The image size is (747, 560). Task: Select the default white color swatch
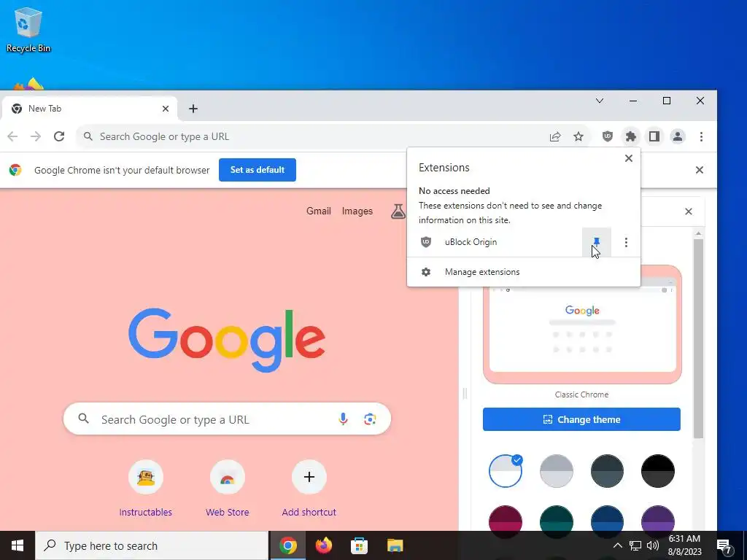(505, 471)
